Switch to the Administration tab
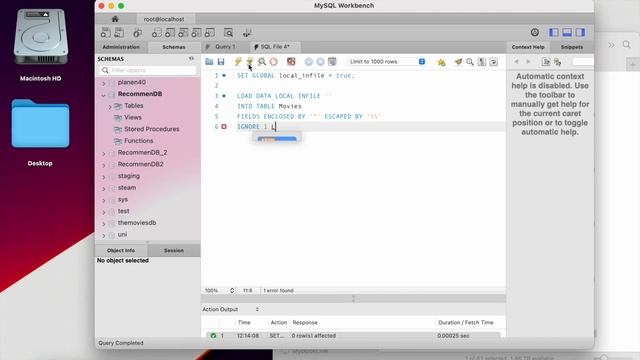This screenshot has width=640, height=360. pyautogui.click(x=121, y=47)
